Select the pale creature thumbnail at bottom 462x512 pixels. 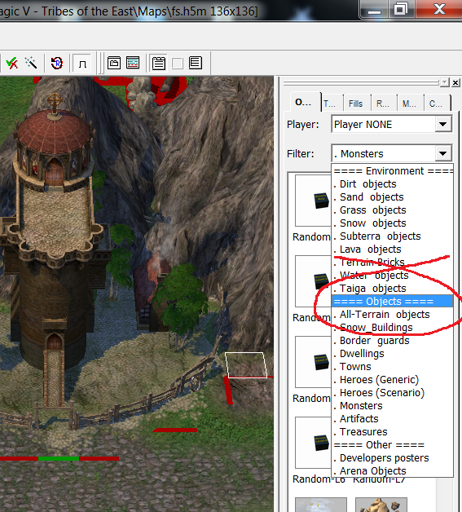pos(321,505)
